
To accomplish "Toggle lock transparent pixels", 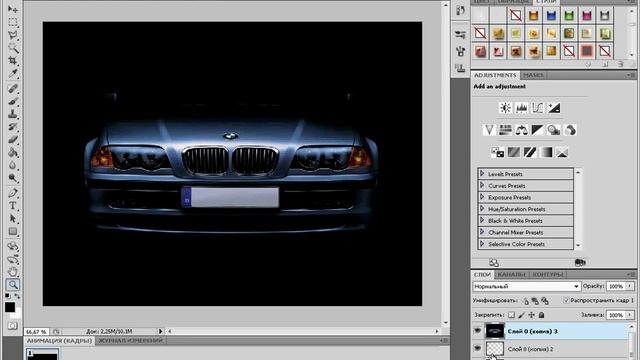I will [511, 315].
